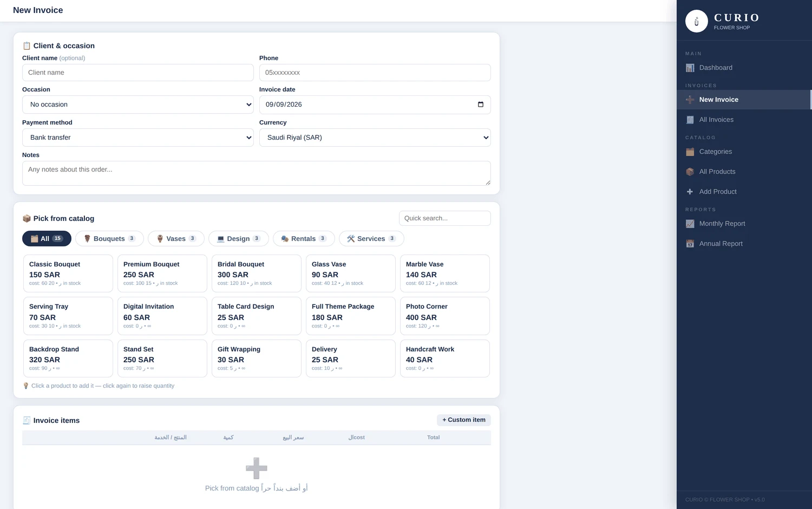
Task: Click the catalog Quick search box
Action: pyautogui.click(x=445, y=218)
